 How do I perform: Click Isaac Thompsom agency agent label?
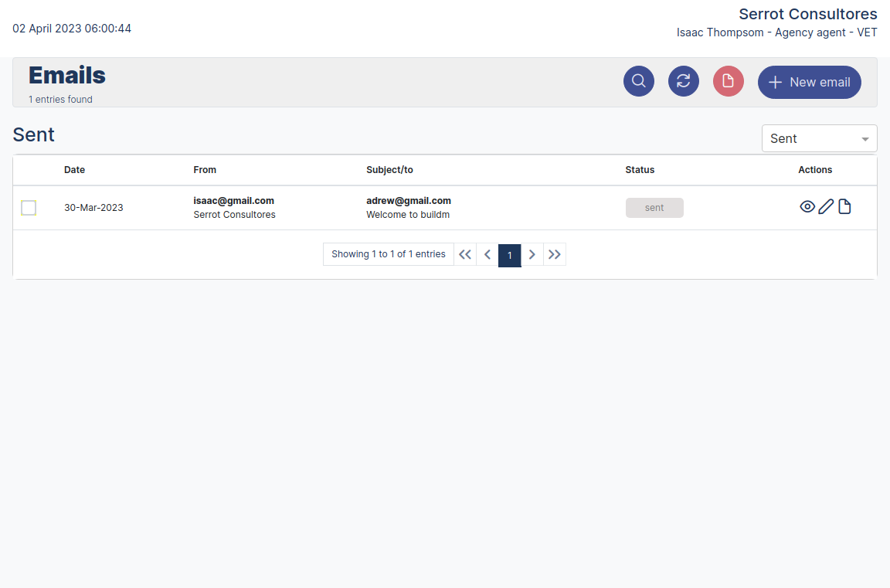click(x=777, y=32)
